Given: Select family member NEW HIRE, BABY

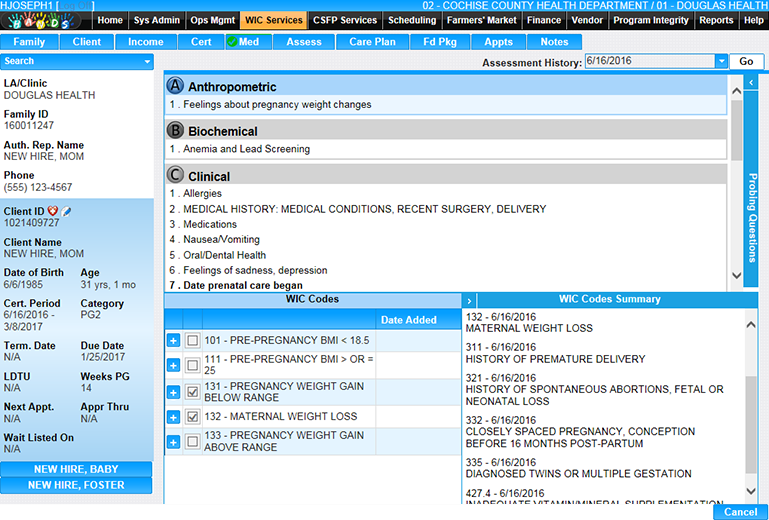Looking at the screenshot, I should pos(77,469).
